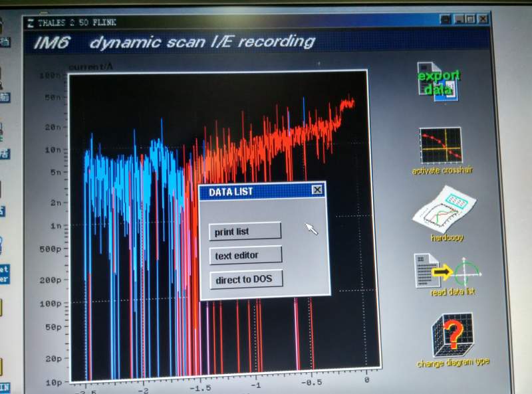Screen dimensions: 532x394
Task: Click the 10n tick label on current axis
Action: [x=53, y=149]
